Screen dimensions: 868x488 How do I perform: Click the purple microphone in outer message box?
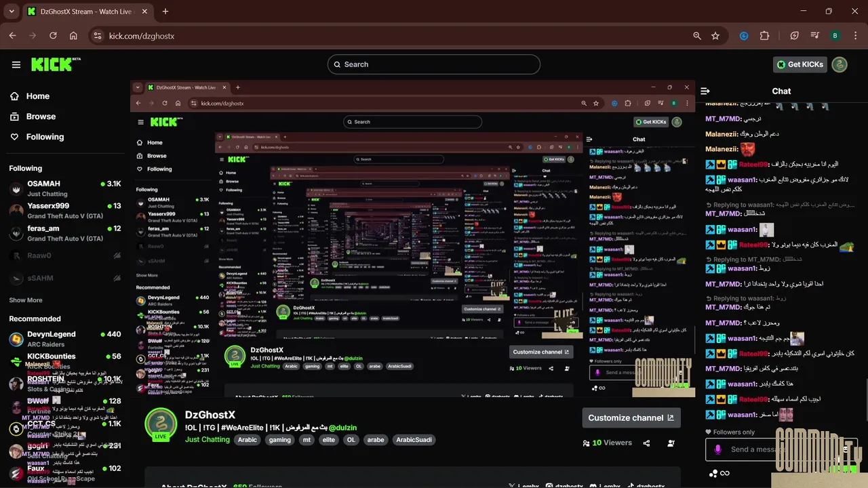coord(717,449)
